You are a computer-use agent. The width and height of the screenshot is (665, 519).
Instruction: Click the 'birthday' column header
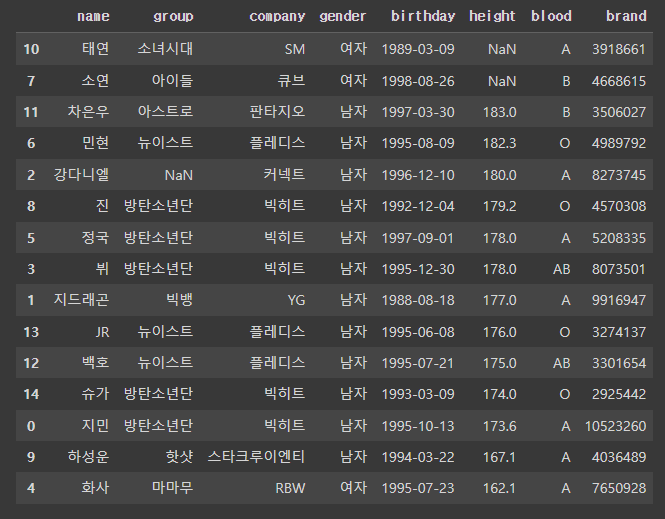[x=423, y=17]
